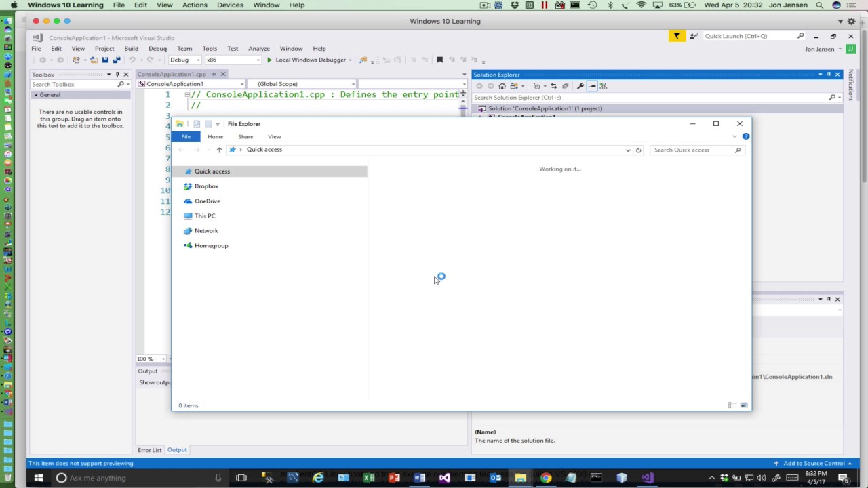Viewport: 868px width, 488px height.
Task: Open Google Chrome from the Windows taskbar
Action: coord(545,478)
